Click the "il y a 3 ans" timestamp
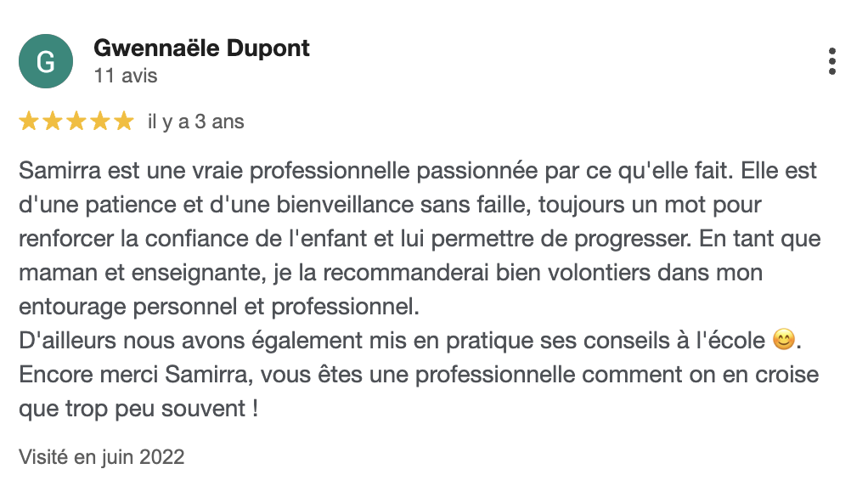This screenshot has height=486, width=868. (196, 121)
